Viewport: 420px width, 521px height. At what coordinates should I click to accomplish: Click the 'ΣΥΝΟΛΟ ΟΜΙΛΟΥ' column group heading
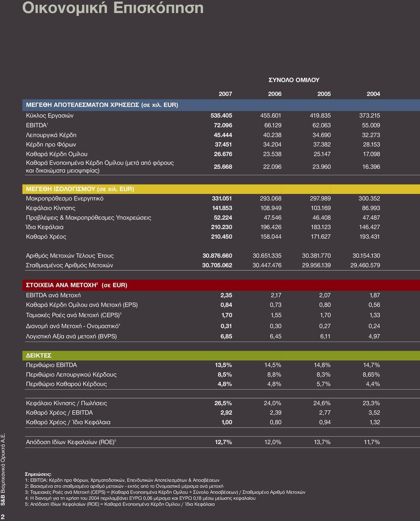point(294,80)
